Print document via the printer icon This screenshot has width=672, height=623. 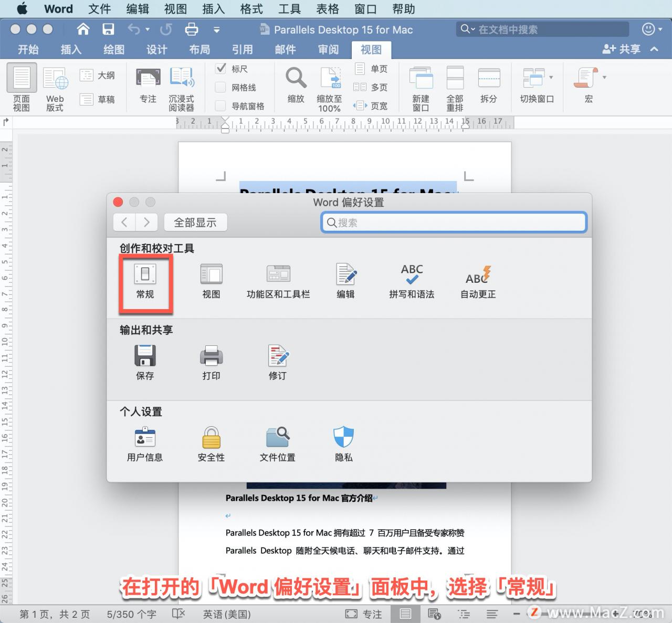(192, 29)
